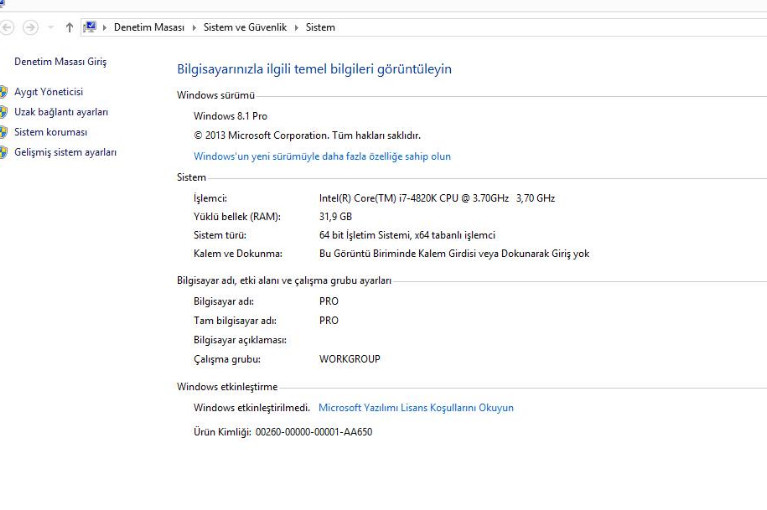This screenshot has width=767, height=510.
Task: Expand the arrow after Denetim Masası
Action: point(194,28)
